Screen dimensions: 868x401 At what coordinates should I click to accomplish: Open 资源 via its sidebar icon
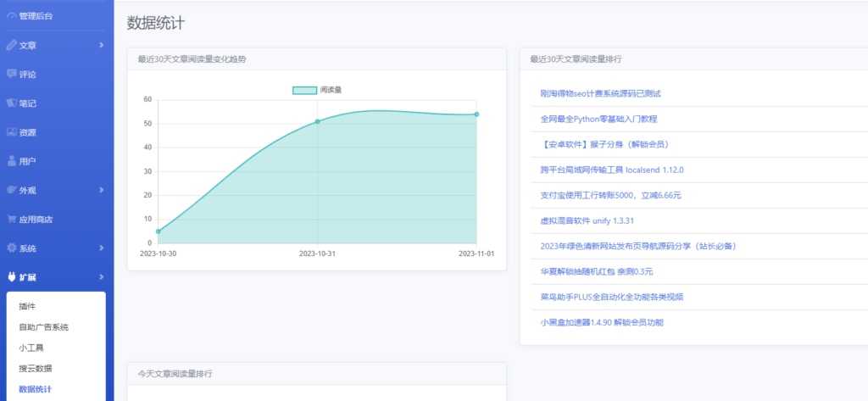click(x=11, y=132)
